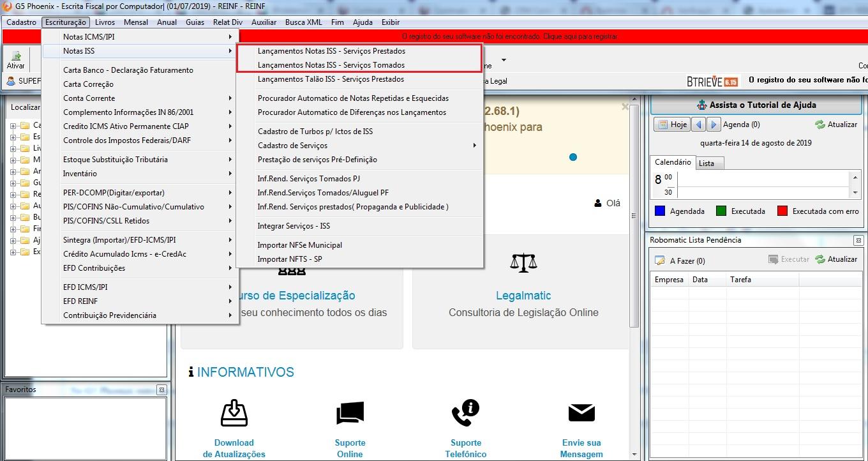Select Carta Correção menu entry
The height and width of the screenshot is (461, 868).
140,84
